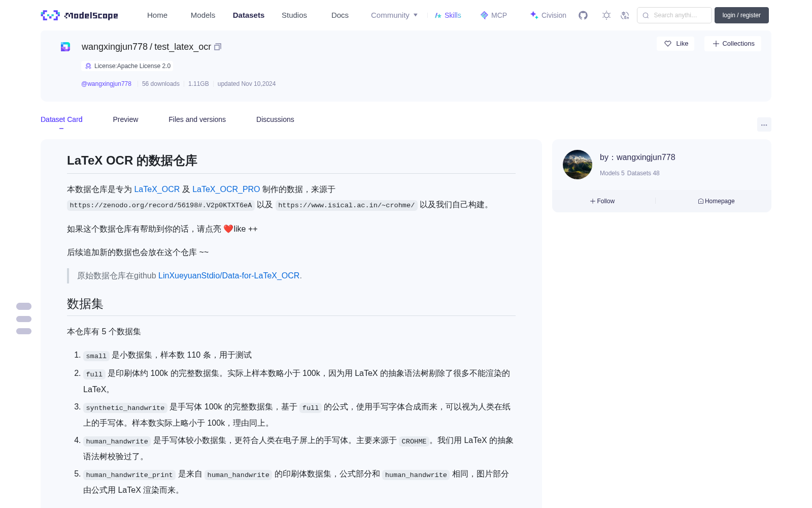This screenshot has height=508, width=812.
Task: Navigate to Studios
Action: (294, 15)
